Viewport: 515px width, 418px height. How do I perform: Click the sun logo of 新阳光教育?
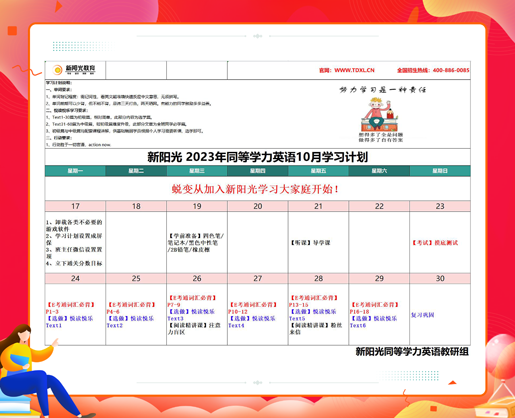coord(57,70)
